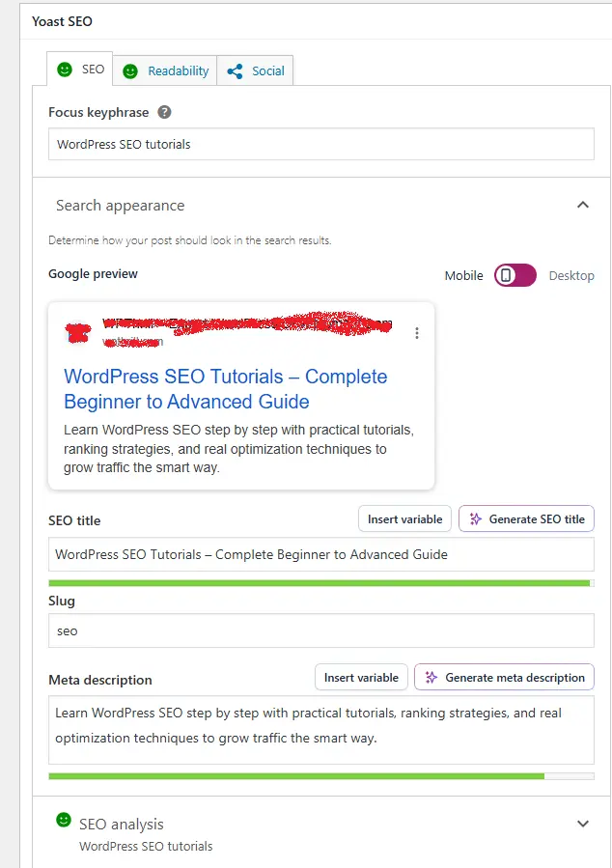Screen dimensions: 612x868
Task: Collapse the Search appearance section
Action: click(x=583, y=205)
